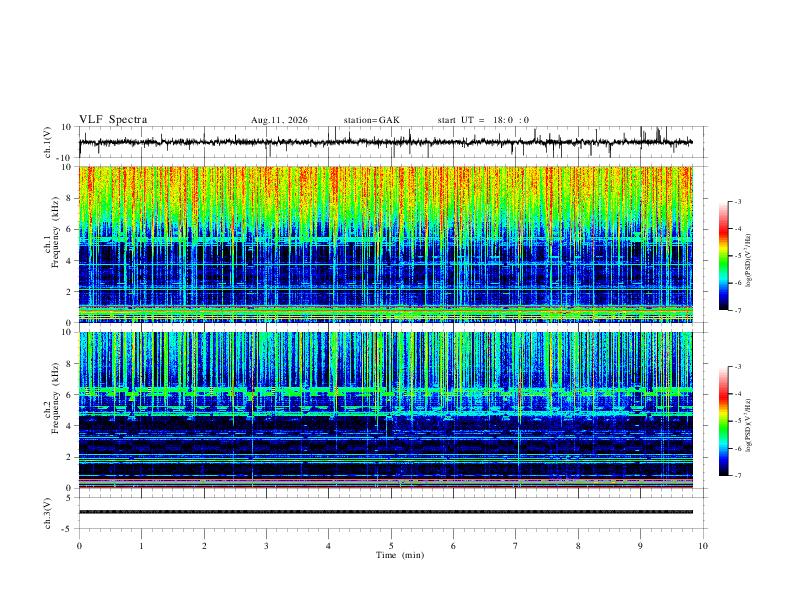This screenshot has width=792, height=612.
Task: Click the 0 minute tick label
Action: (x=79, y=546)
